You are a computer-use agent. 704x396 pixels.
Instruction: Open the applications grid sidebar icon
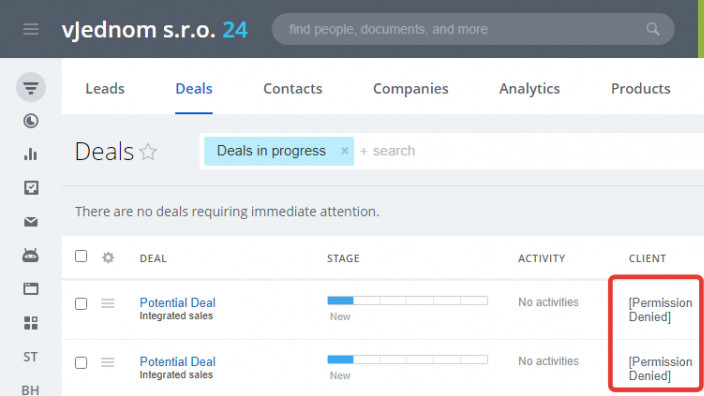31,323
